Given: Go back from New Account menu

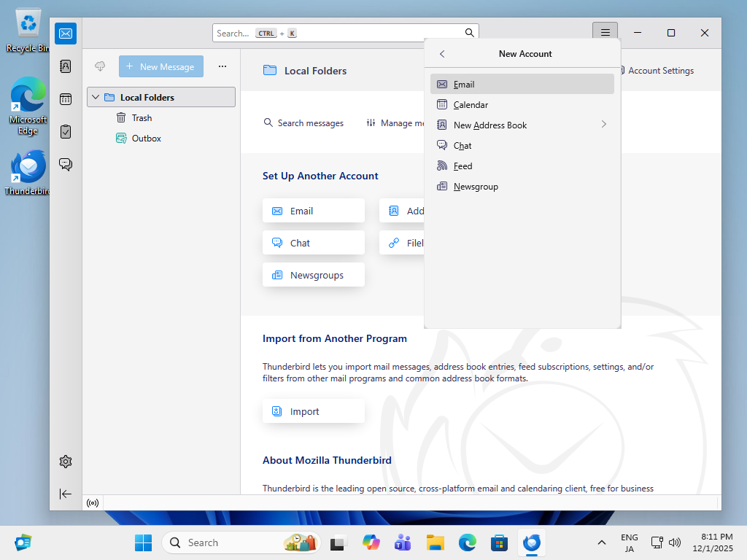Looking at the screenshot, I should point(442,54).
